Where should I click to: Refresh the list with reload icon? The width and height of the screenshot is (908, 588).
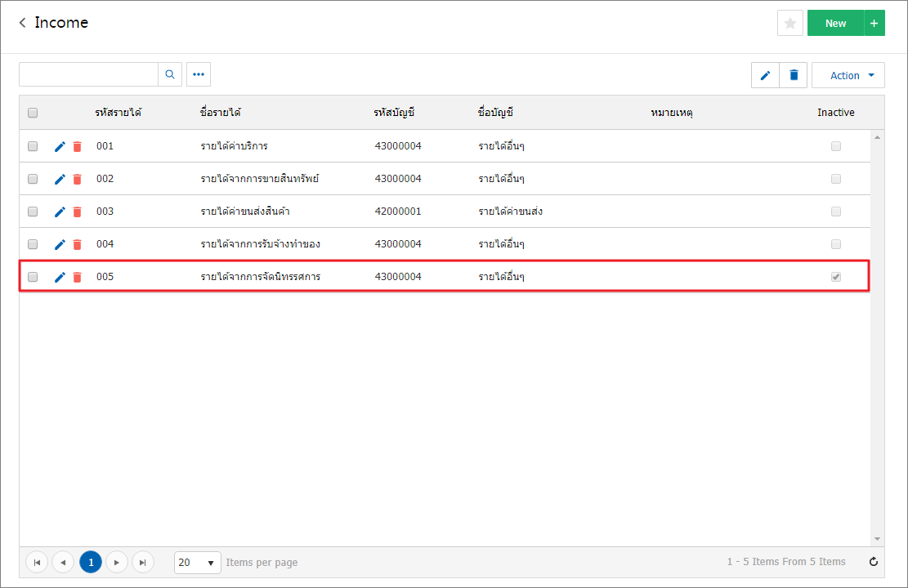[x=873, y=562]
